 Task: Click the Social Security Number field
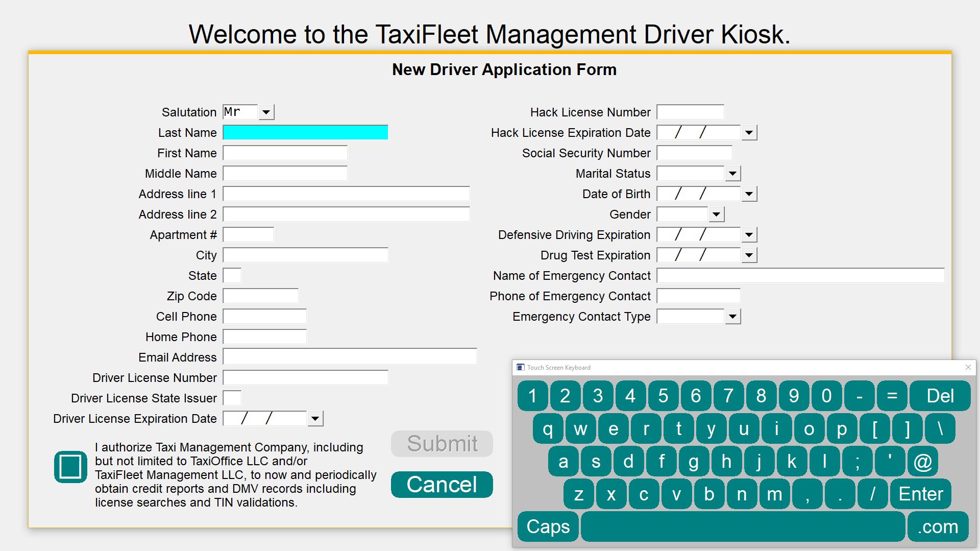tap(694, 153)
